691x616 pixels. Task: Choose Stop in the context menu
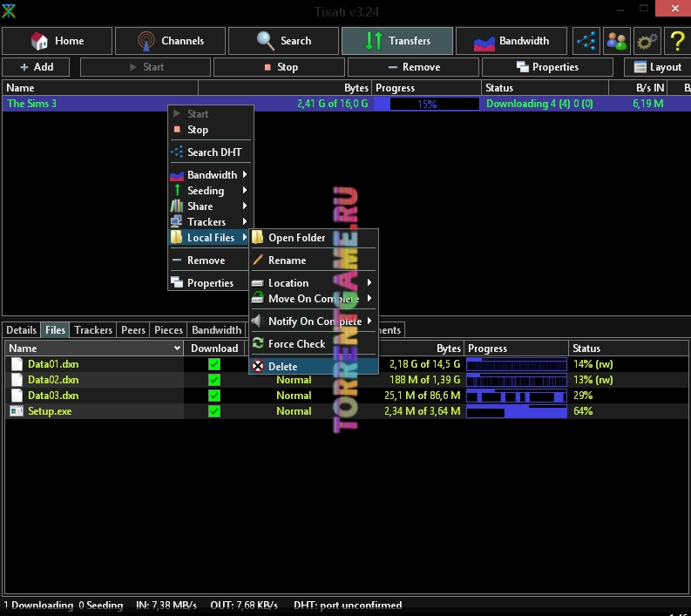click(x=211, y=130)
